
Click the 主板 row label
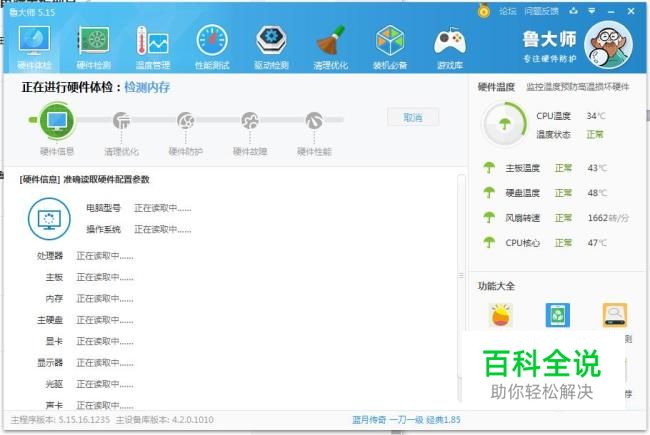(54, 277)
